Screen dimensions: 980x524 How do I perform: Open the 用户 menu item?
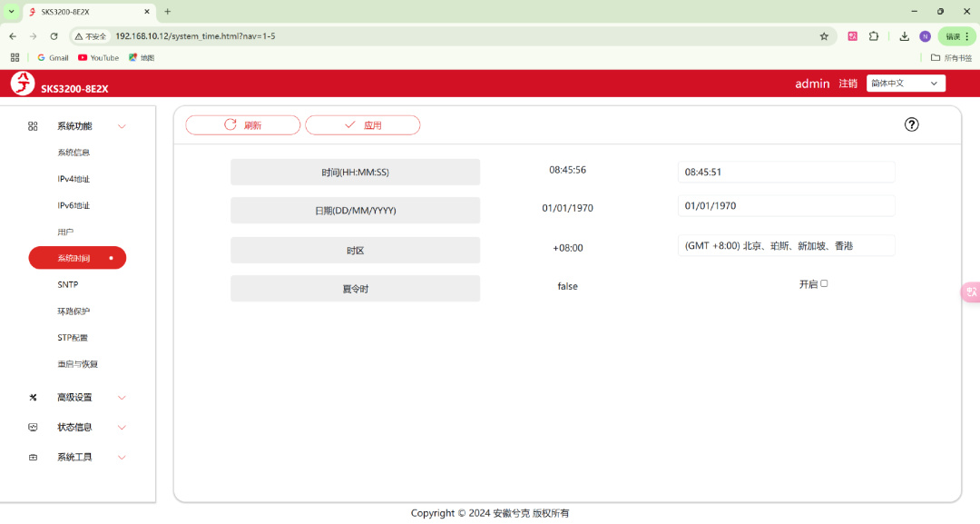click(x=65, y=232)
